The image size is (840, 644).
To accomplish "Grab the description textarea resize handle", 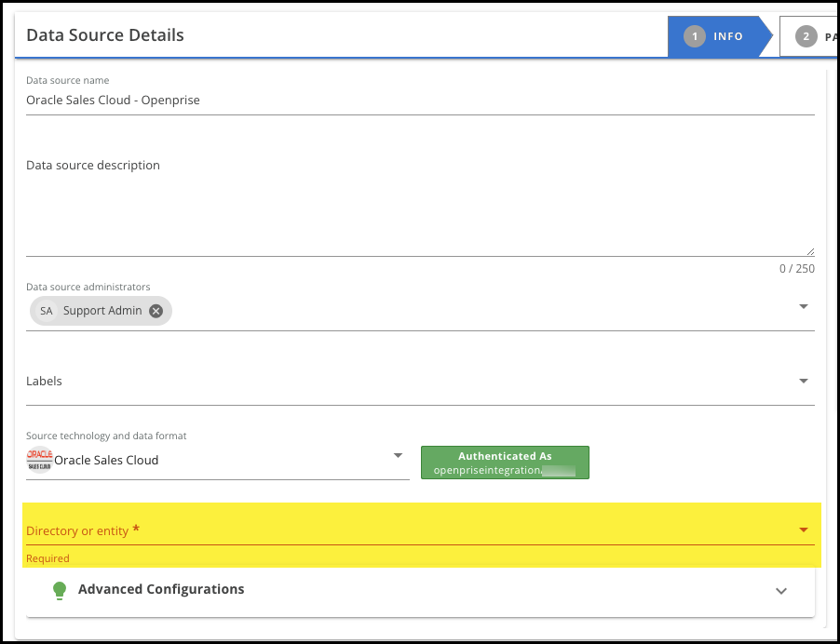I will point(809,251).
